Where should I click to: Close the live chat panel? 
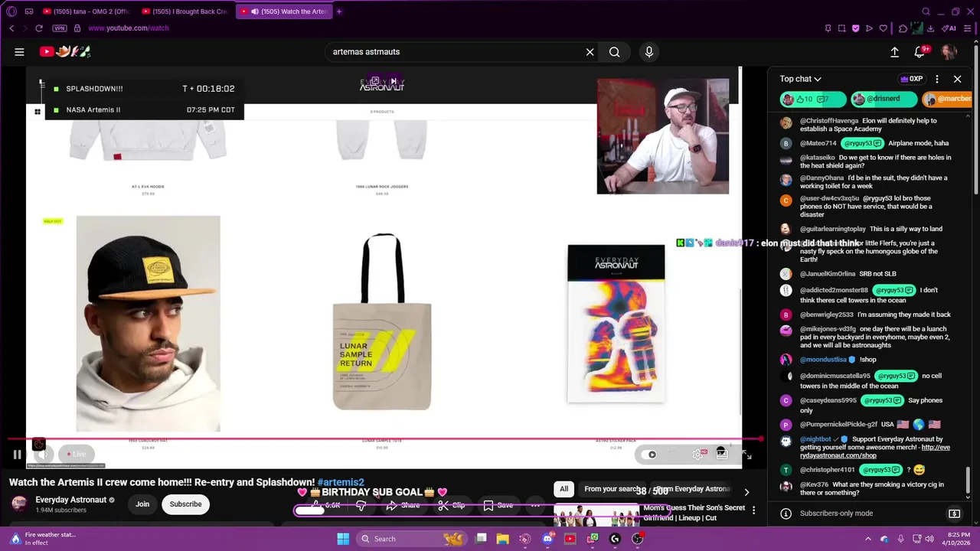957,79
